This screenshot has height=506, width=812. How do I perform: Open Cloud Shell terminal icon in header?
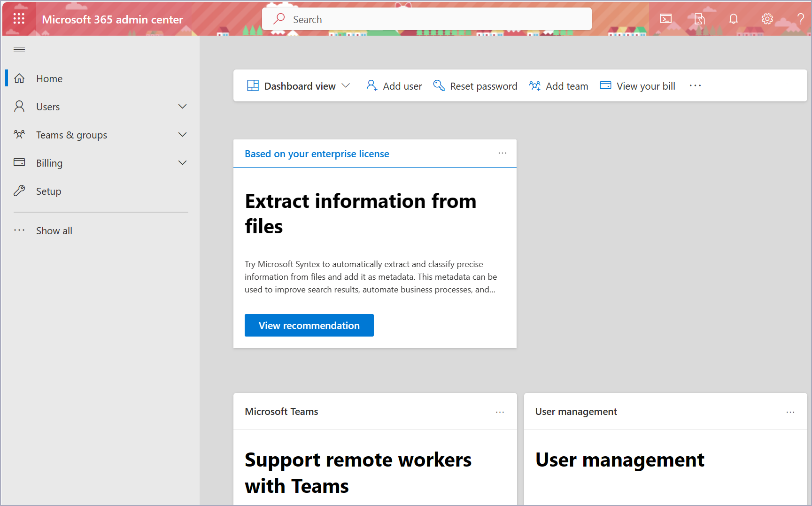(666, 19)
